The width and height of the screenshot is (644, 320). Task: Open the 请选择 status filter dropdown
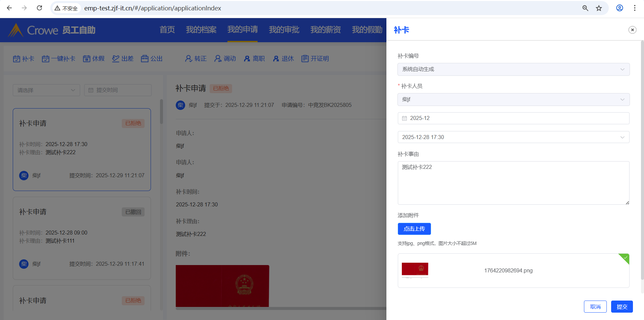tap(46, 90)
